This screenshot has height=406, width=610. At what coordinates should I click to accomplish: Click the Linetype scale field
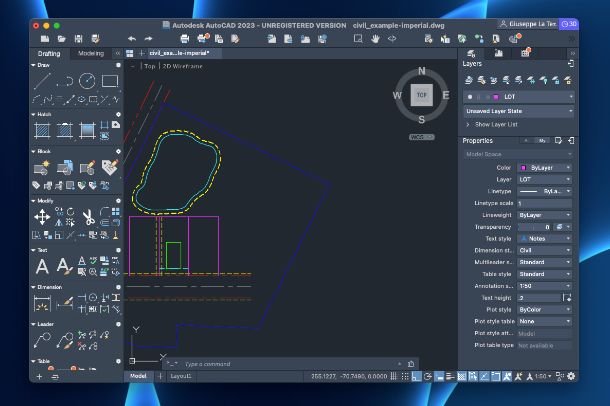(x=545, y=203)
